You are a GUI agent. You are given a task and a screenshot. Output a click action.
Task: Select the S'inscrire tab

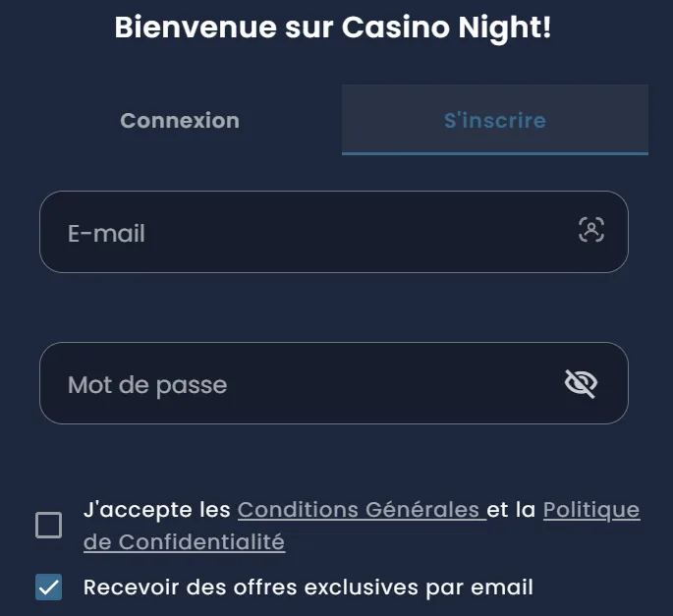point(494,120)
